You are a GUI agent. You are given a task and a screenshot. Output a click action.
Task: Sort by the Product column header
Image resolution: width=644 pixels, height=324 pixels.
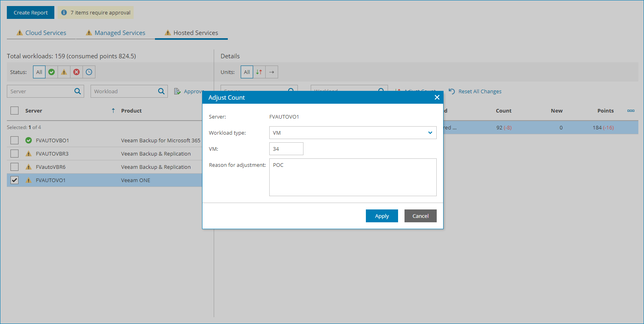131,111
